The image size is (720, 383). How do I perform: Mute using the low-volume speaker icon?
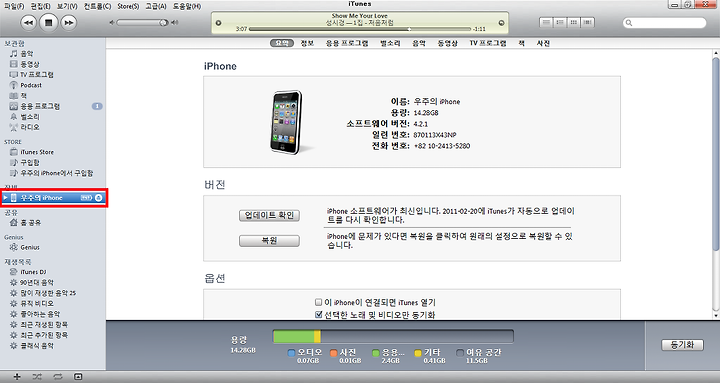coord(111,23)
